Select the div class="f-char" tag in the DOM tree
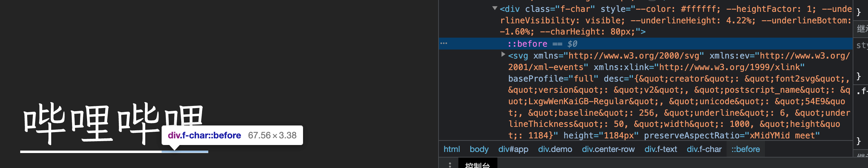868x168 pixels. click(x=547, y=9)
